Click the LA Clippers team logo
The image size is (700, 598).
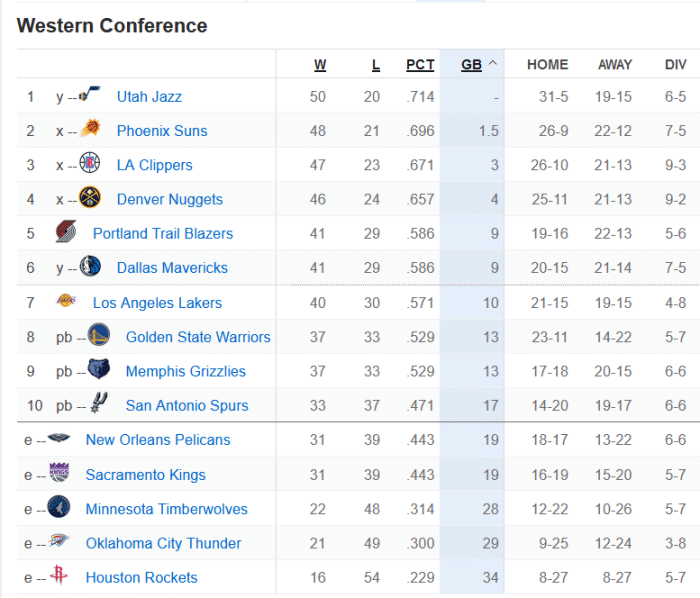tap(91, 164)
